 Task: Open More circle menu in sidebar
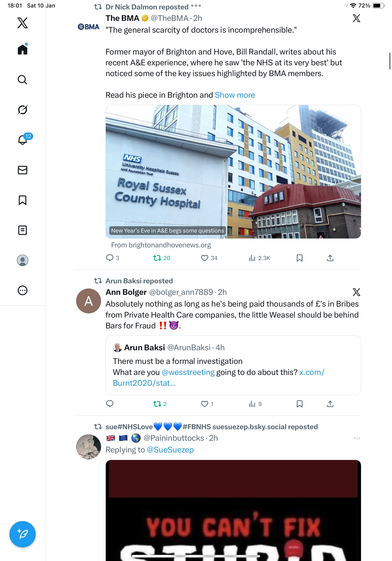pyautogui.click(x=23, y=290)
